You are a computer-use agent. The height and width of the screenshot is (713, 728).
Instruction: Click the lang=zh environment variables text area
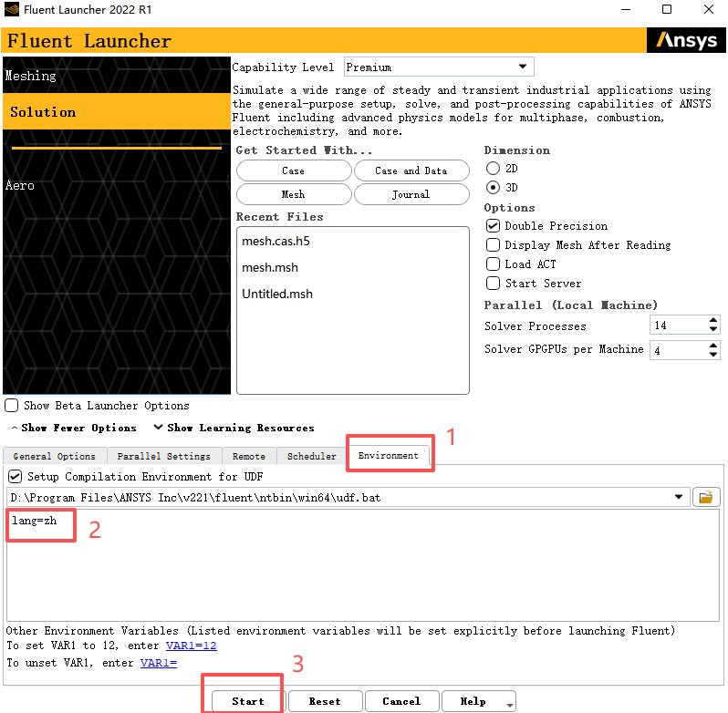pos(363,564)
